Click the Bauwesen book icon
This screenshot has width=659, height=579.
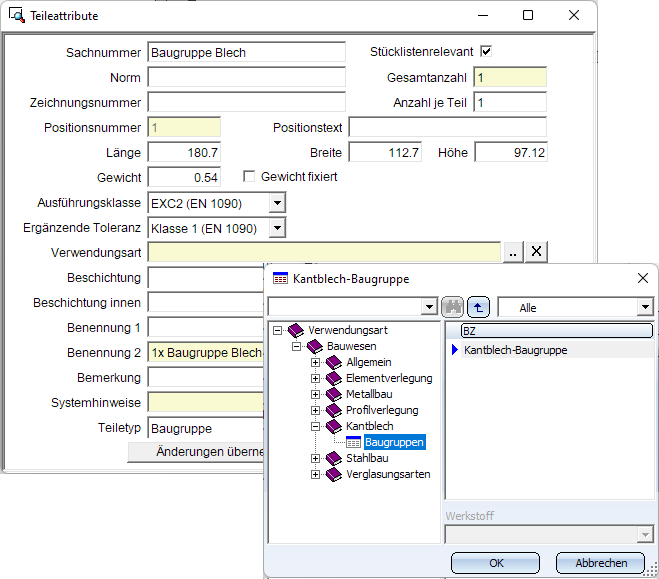pos(314,347)
